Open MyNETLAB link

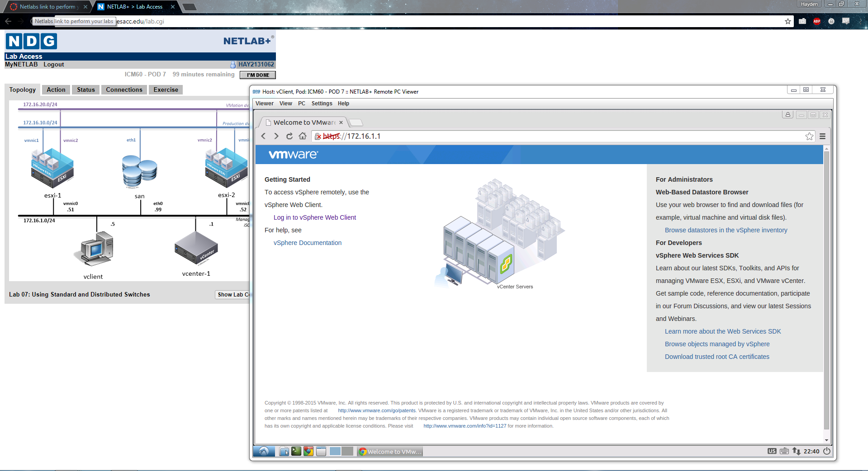click(21, 64)
